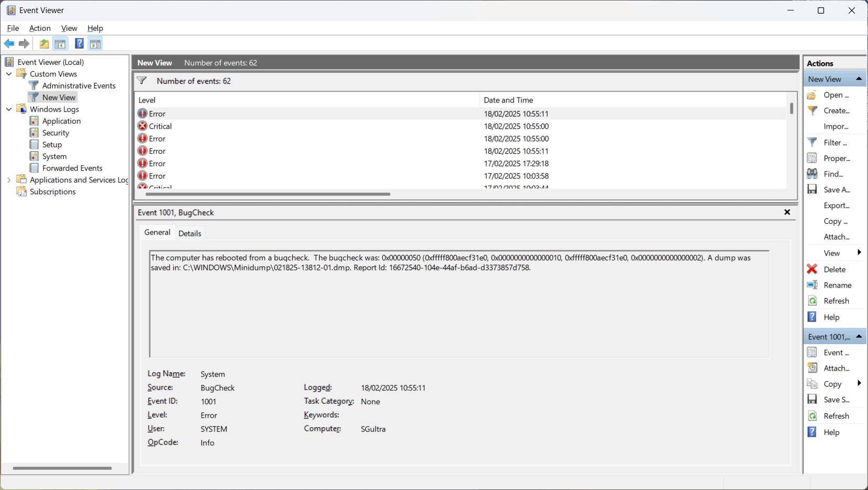Open Saved Log from Actions pane
Image resolution: width=868 pixels, height=490 pixels.
click(836, 95)
